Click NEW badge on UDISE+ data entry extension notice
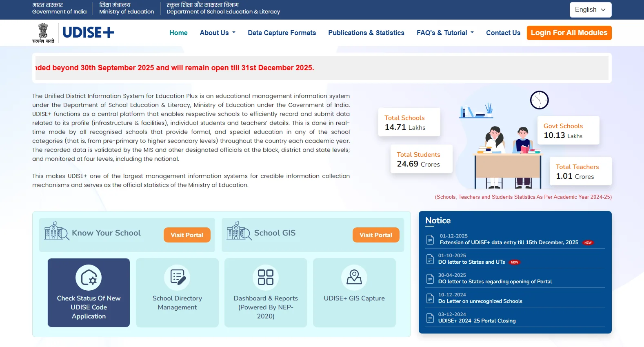Image resolution: width=644 pixels, height=347 pixels. 588,242
